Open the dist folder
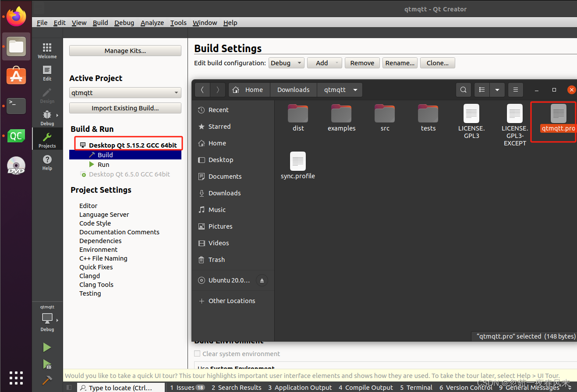 (298, 118)
